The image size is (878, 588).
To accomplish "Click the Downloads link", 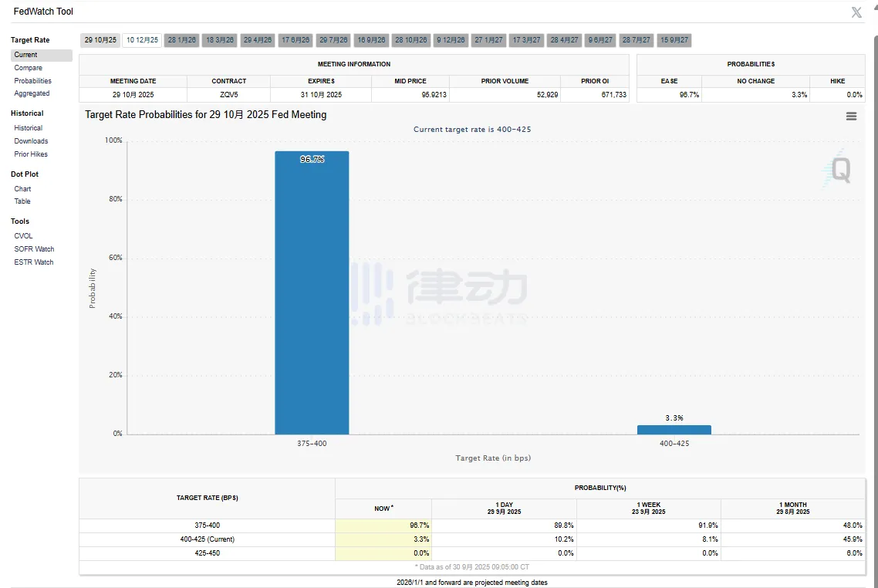I will tap(31, 140).
